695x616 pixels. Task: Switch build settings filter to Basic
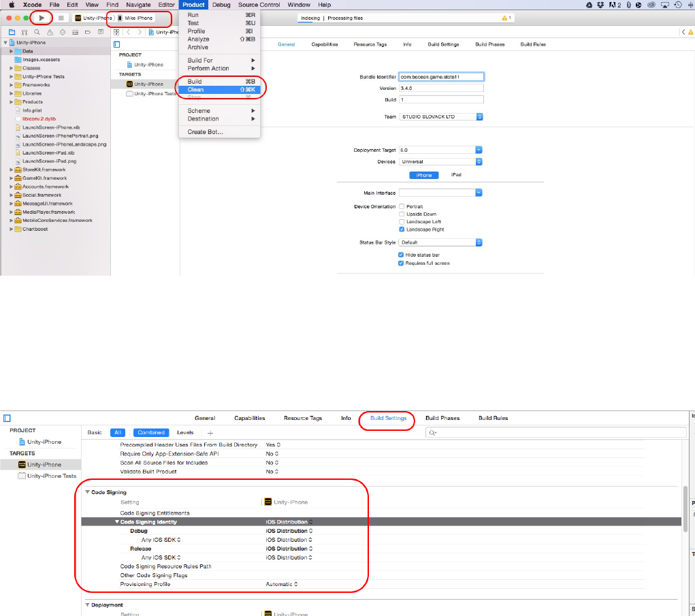point(95,432)
